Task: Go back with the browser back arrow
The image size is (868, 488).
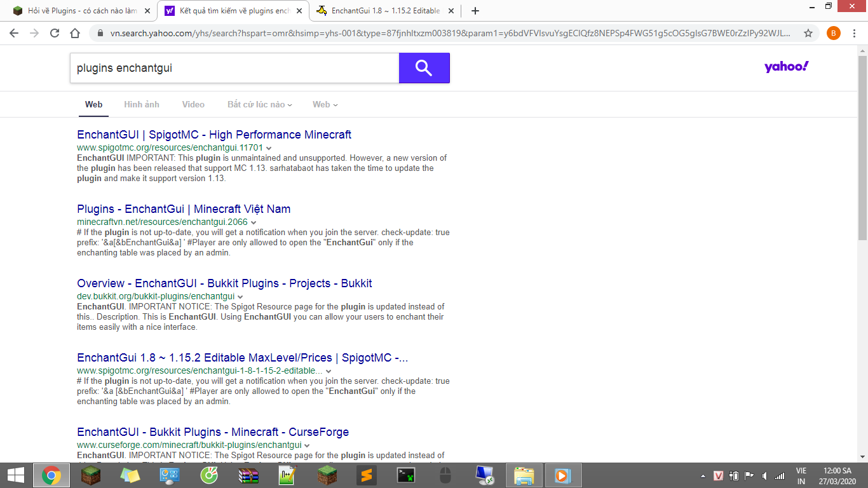Action: 14,33
